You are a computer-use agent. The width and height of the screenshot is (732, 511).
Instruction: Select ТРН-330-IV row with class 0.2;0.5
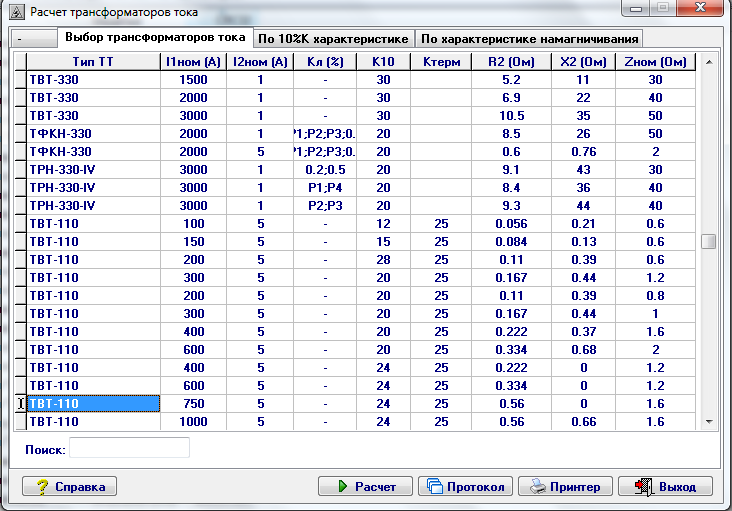point(355,170)
